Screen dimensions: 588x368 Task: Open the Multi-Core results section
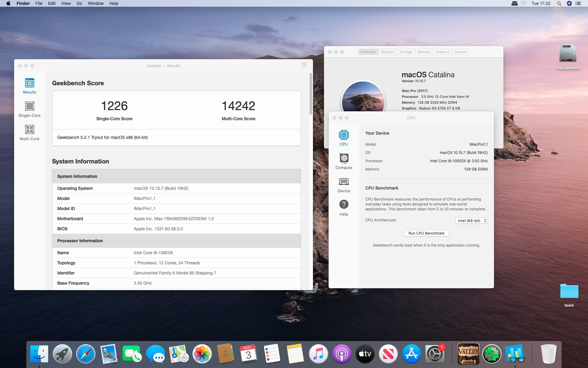click(x=29, y=132)
